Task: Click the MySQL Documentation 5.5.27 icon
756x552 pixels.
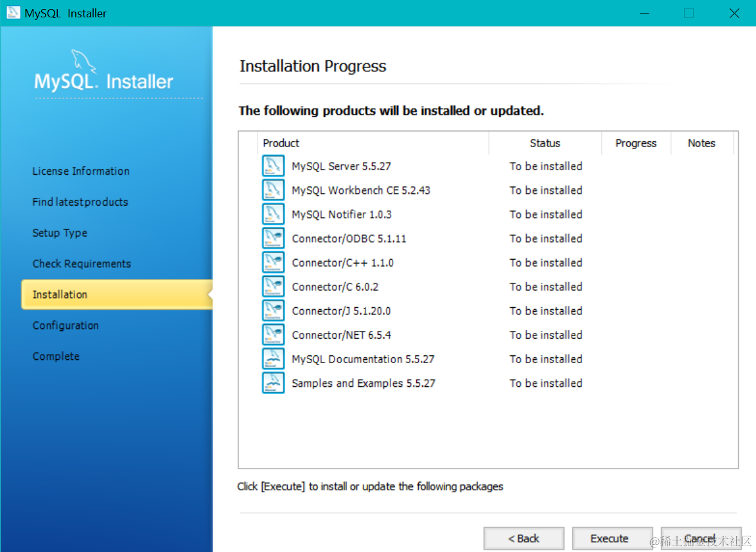Action: click(273, 359)
